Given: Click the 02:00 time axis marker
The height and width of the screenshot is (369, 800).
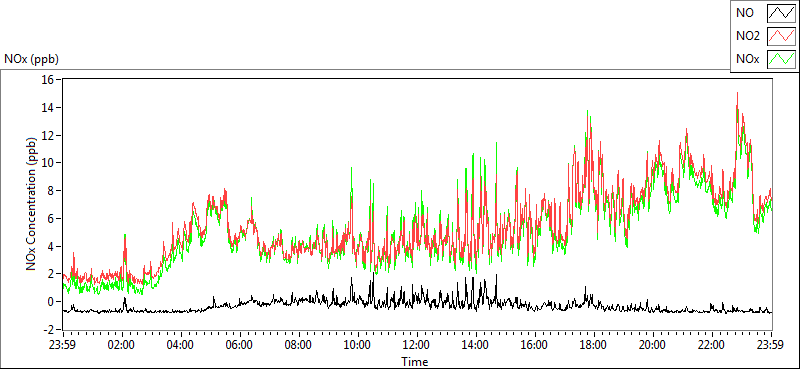Looking at the screenshot, I should click(x=122, y=345).
